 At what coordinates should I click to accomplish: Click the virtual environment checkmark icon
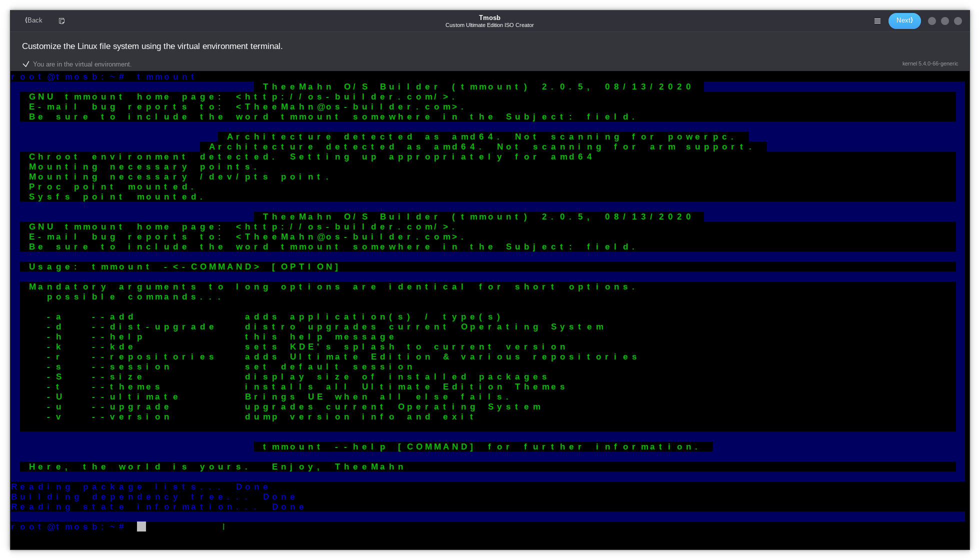(26, 64)
